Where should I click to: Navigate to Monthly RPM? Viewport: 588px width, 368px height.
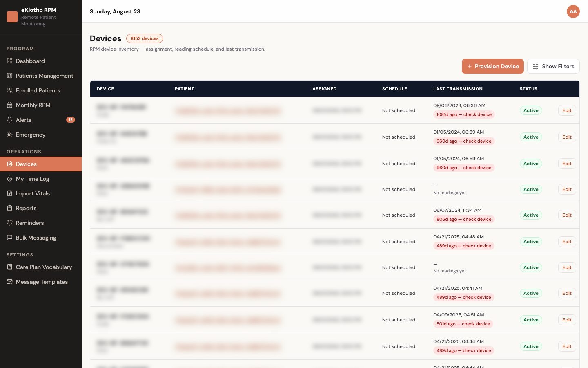(x=41, y=105)
